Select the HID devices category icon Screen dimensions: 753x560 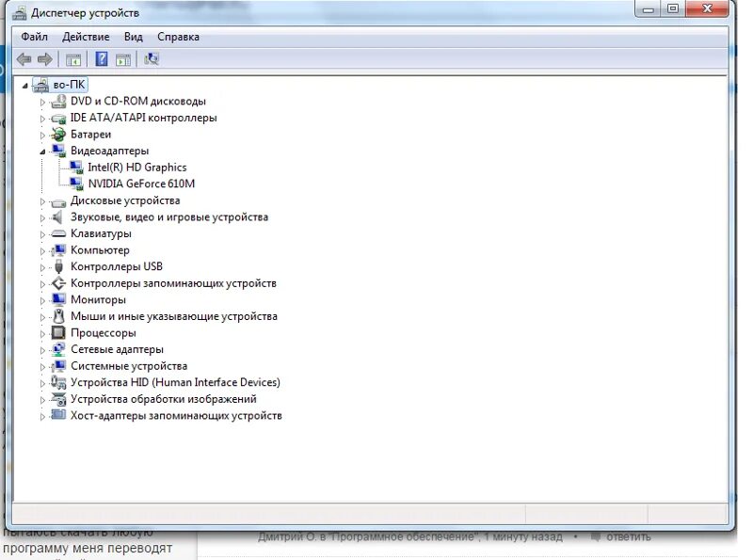[58, 382]
